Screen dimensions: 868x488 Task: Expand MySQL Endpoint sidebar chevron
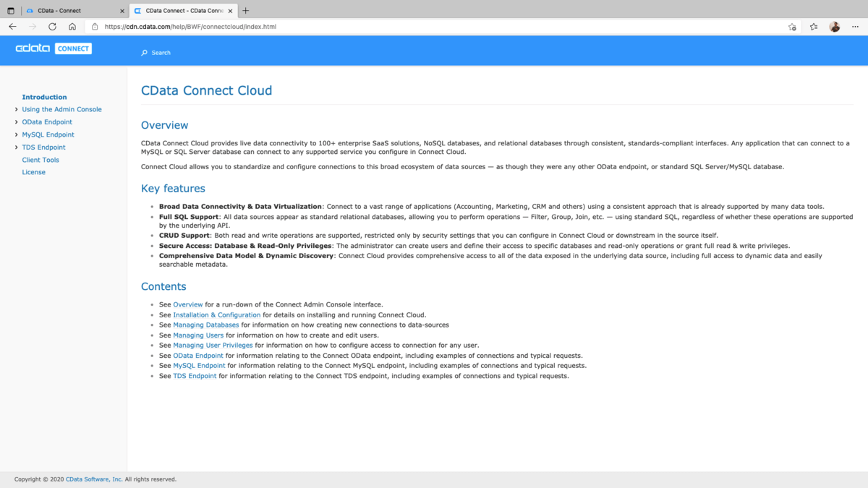click(17, 134)
